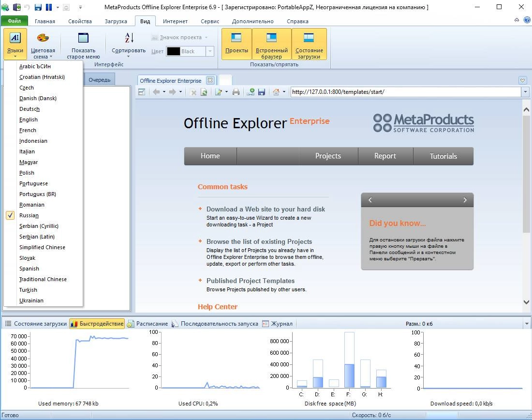Screen dimensions: 532x420
Task: Switch to the Загрузка ribbon tab
Action: coord(116,21)
